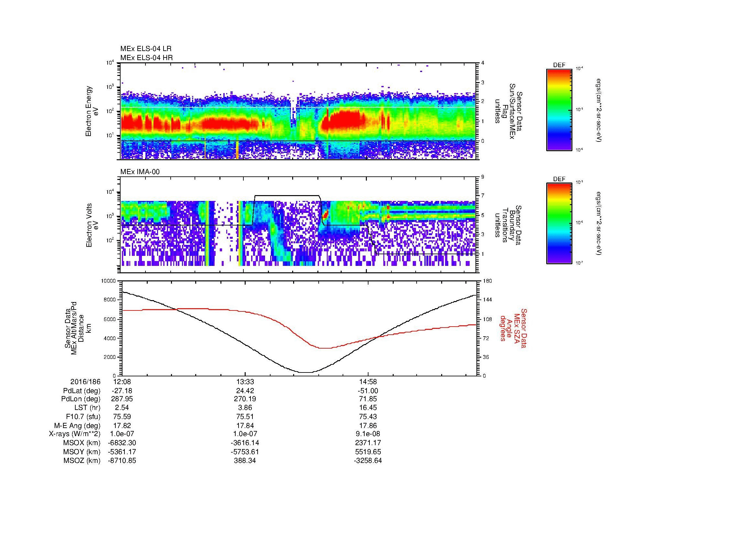Click the '14:58' time tick label
Viewport: 756px width, 534px height.
(368, 382)
